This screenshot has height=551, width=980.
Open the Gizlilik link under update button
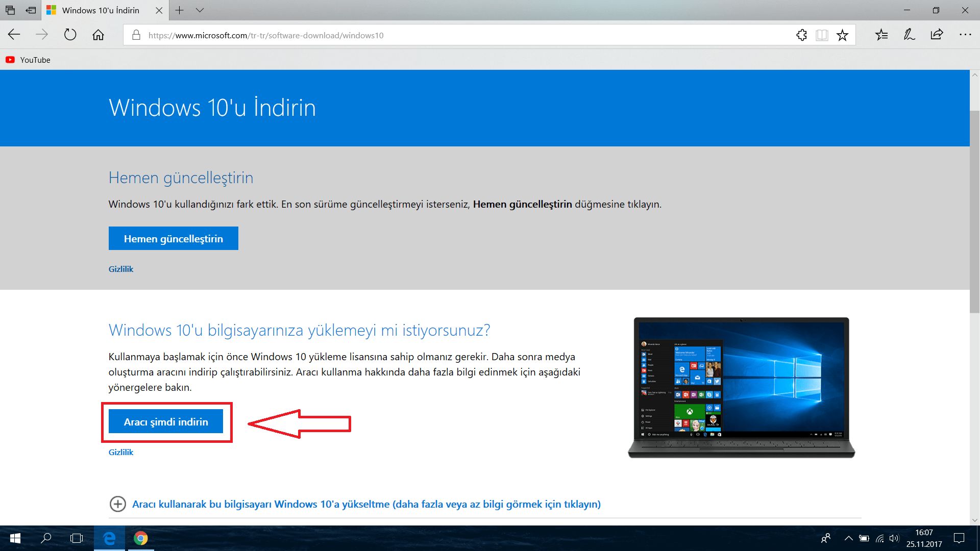click(121, 269)
